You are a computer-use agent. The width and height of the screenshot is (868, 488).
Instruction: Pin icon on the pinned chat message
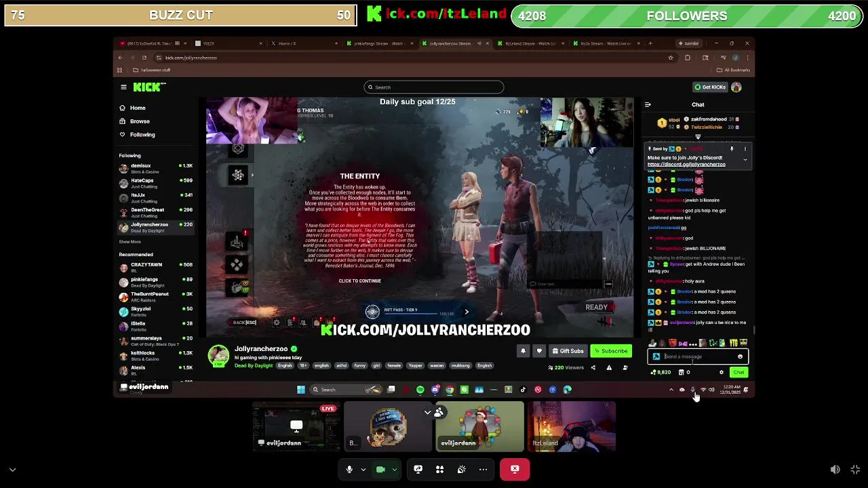[732, 148]
